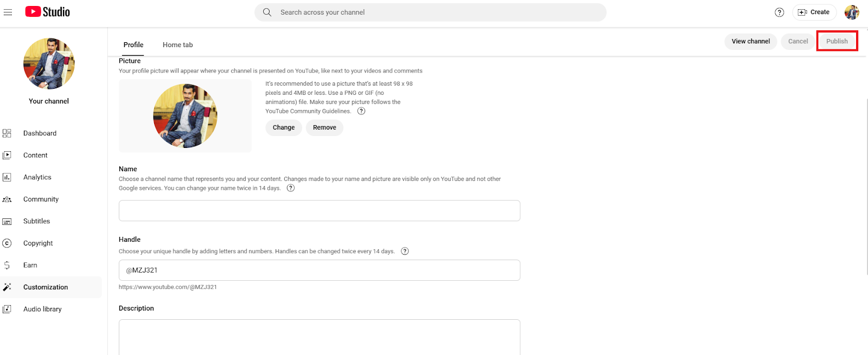The height and width of the screenshot is (355, 868).
Task: Click the Publish button
Action: click(x=837, y=41)
